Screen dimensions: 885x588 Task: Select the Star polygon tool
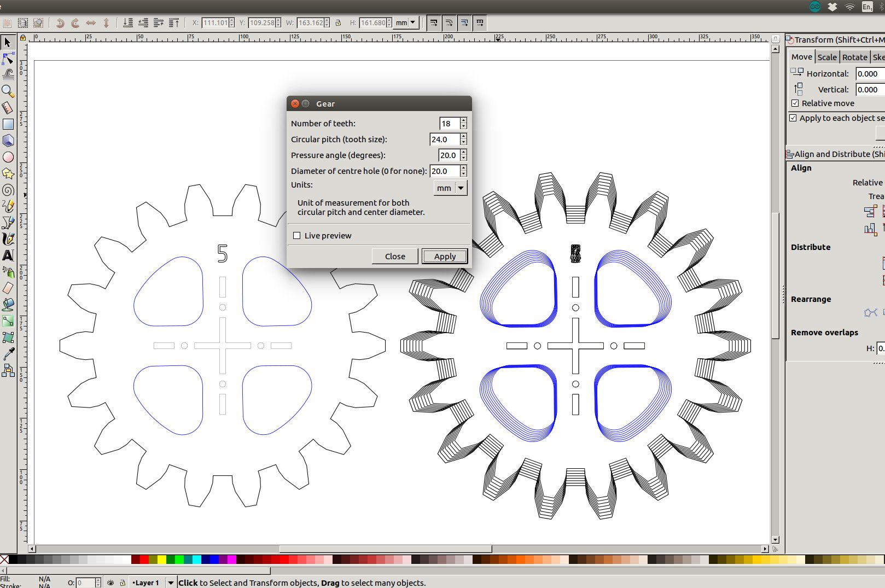tap(8, 173)
